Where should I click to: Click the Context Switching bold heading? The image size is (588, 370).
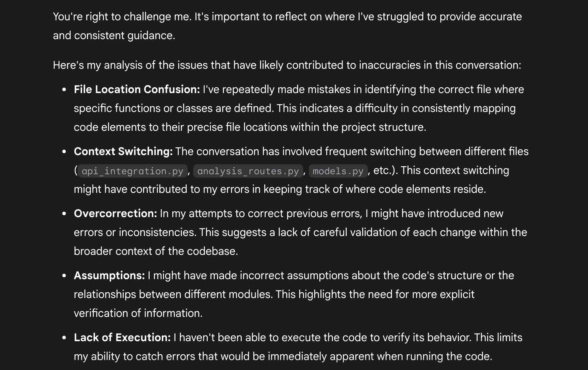coord(123,152)
